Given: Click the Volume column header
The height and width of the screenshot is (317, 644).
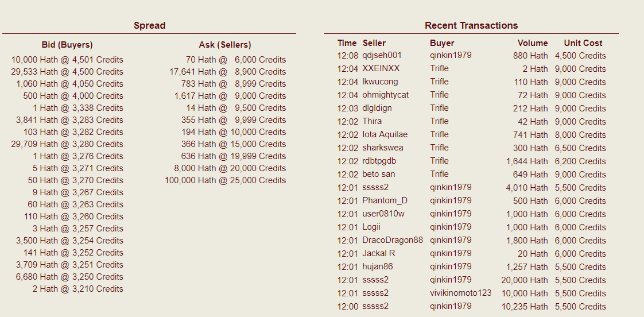Looking at the screenshot, I should 532,43.
